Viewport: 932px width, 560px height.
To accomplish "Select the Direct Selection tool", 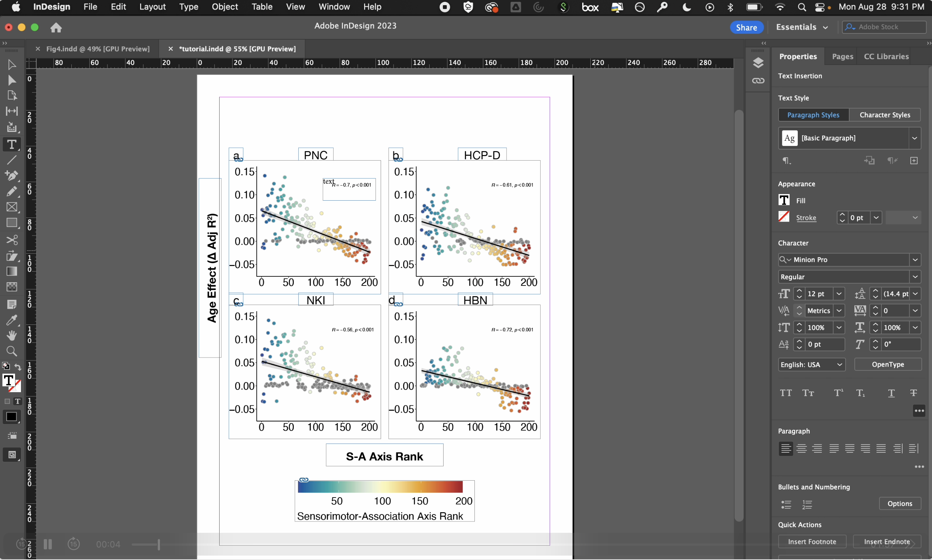I will click(x=11, y=80).
